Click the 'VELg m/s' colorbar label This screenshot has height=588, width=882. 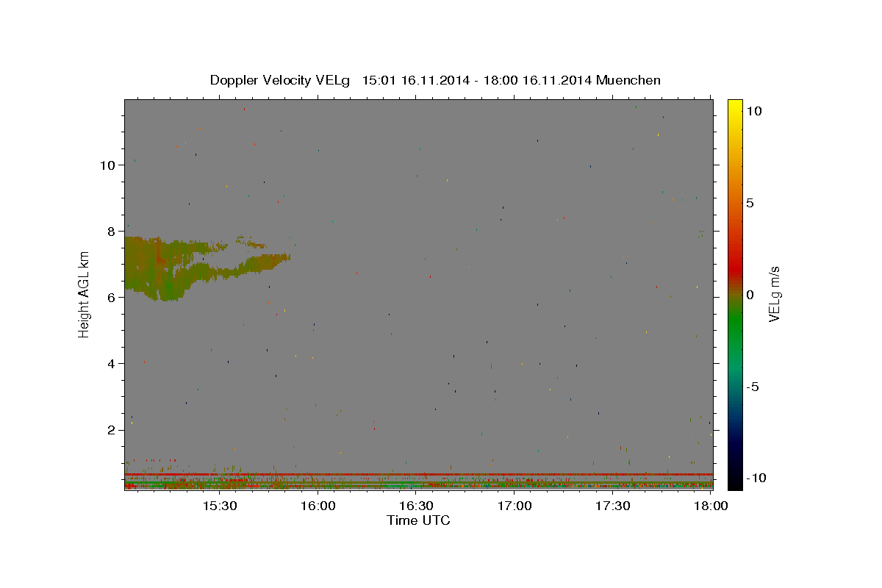pos(774,295)
